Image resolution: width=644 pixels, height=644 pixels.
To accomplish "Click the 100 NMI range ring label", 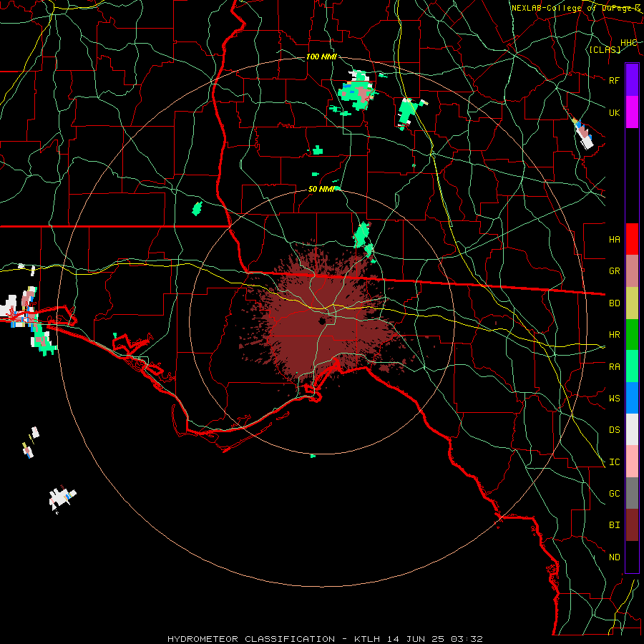I will click(x=321, y=57).
